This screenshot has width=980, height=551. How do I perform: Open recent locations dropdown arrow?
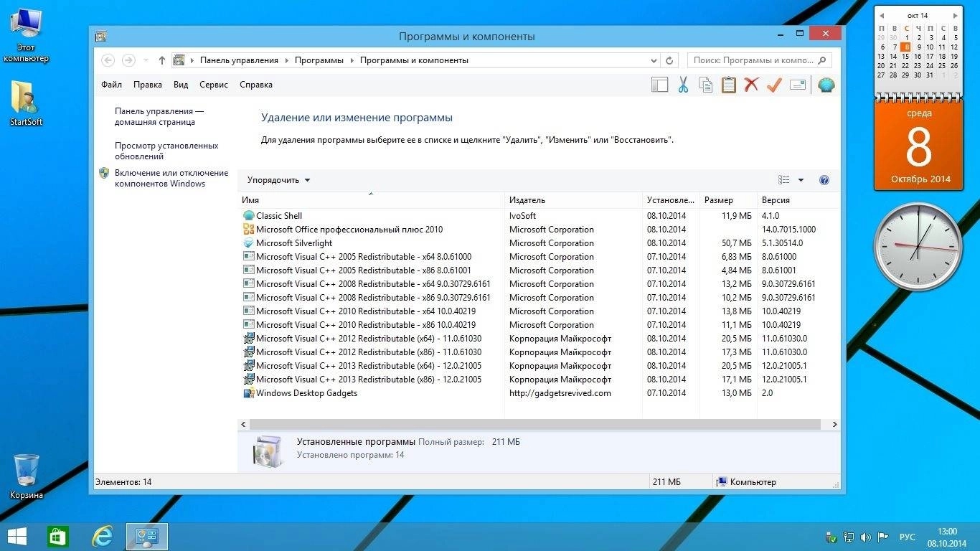click(146, 60)
